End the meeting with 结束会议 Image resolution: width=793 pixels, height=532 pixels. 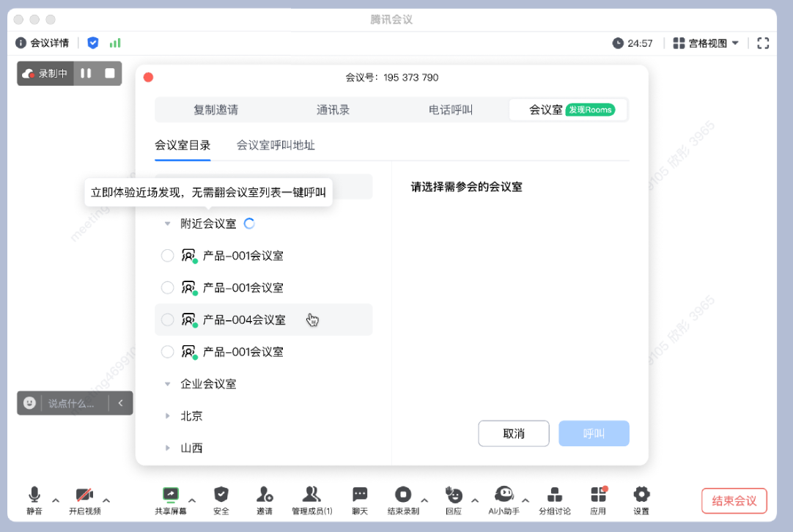[x=734, y=500]
